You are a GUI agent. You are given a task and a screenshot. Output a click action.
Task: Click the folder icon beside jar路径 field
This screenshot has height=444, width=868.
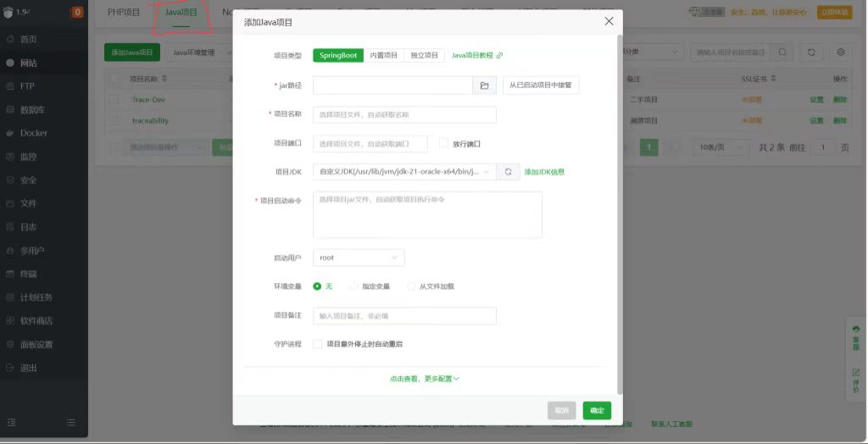click(x=484, y=86)
